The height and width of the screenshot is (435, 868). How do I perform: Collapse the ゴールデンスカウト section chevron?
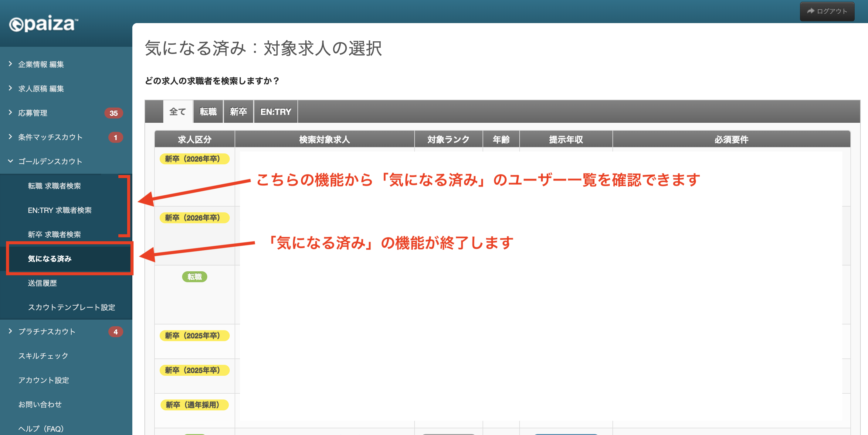[x=10, y=161]
